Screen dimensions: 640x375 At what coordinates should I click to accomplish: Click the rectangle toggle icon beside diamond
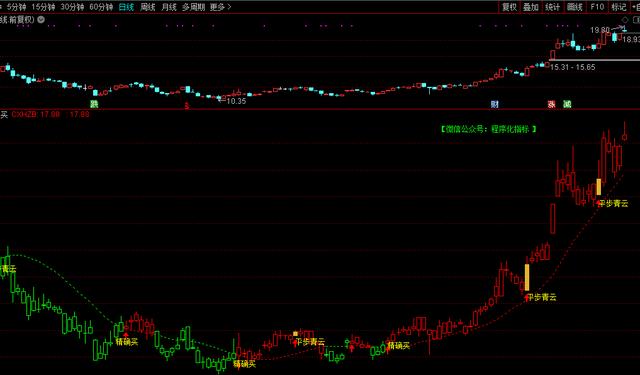(636, 20)
